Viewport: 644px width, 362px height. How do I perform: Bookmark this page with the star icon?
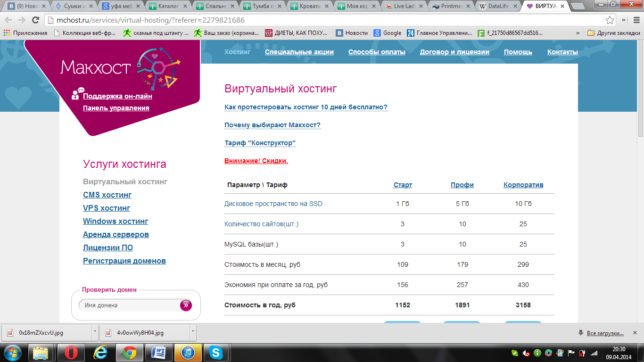610,20
